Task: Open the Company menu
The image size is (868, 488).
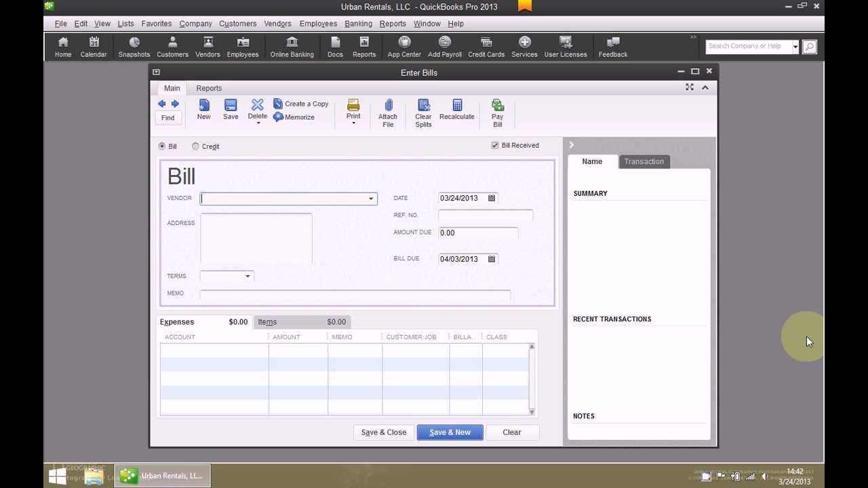Action: pos(195,24)
